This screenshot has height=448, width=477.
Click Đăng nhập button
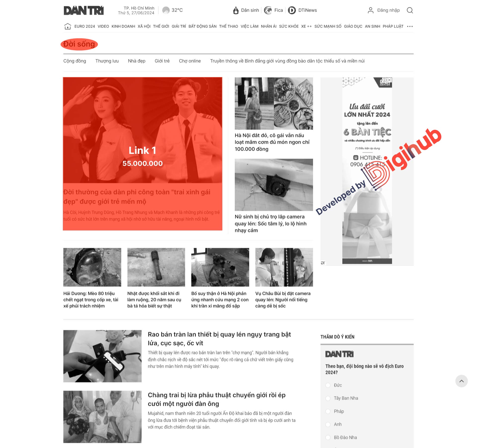pyautogui.click(x=387, y=10)
